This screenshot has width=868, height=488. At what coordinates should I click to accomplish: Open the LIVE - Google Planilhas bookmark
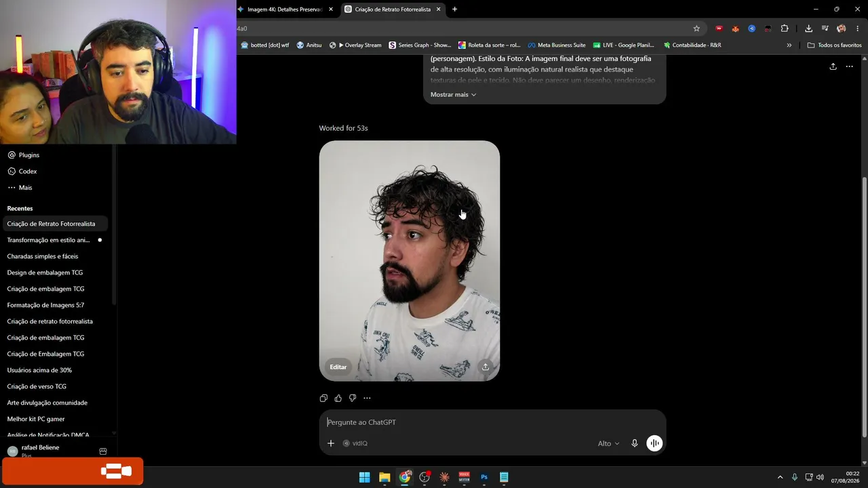point(624,45)
